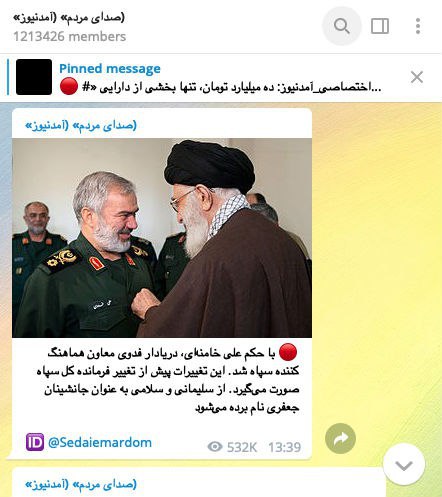Click channel name on the lower post
Screen dimensions: 442x497
81,484
